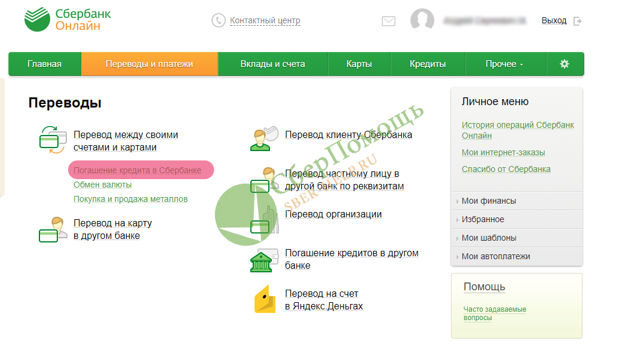Click the icon for transfer to Sberbank client
Screen dimensions: 644x344
click(x=265, y=139)
